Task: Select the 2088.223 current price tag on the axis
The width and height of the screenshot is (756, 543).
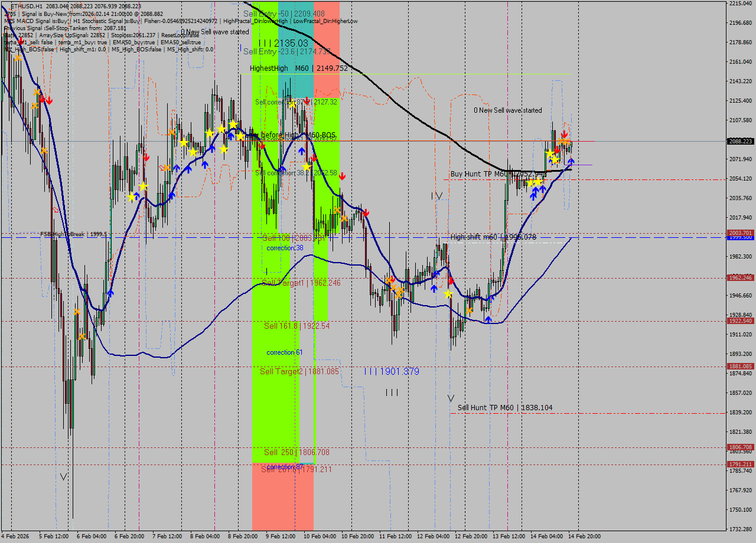Action: 740,142
